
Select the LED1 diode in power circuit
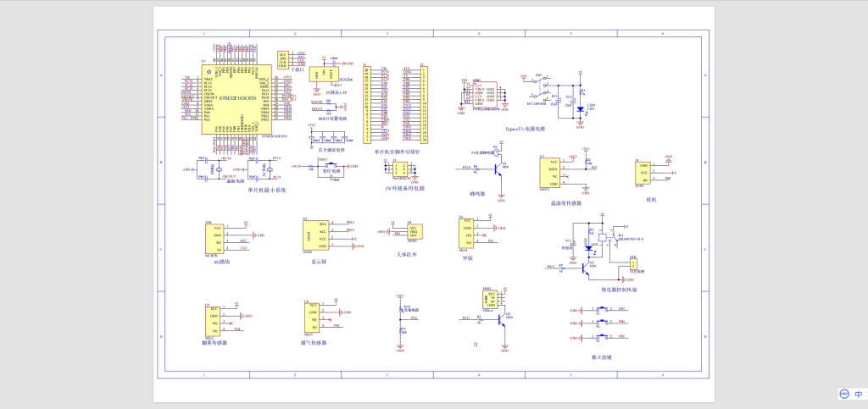580,110
